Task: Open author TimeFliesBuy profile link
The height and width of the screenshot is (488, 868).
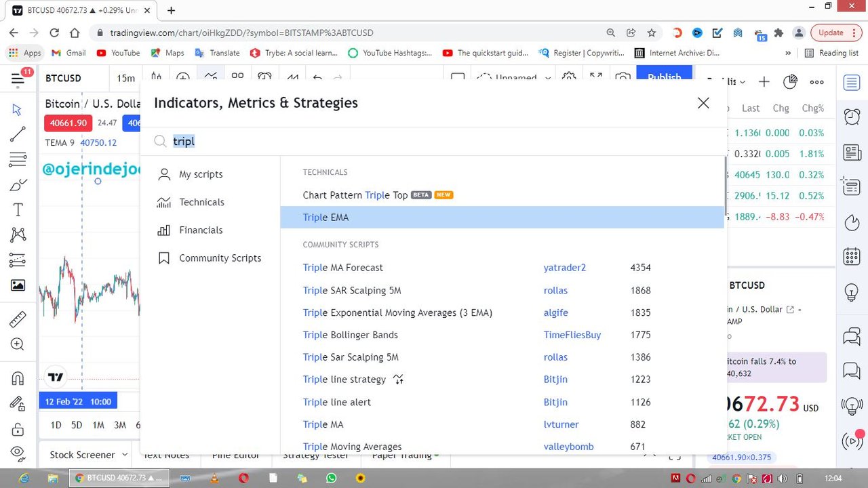Action: pos(572,335)
